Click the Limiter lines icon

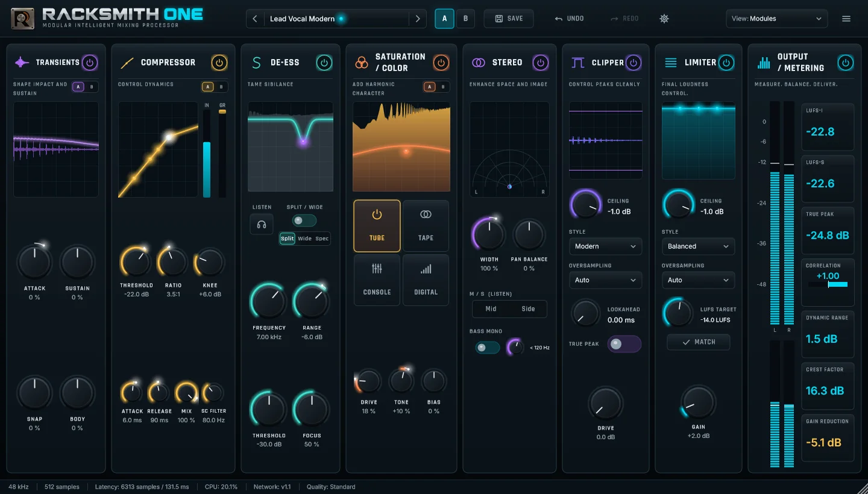click(x=671, y=62)
